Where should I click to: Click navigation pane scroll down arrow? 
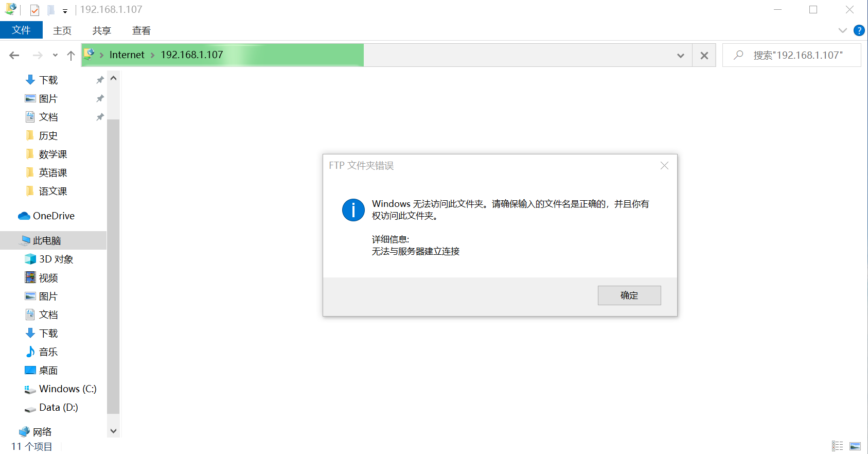click(113, 431)
